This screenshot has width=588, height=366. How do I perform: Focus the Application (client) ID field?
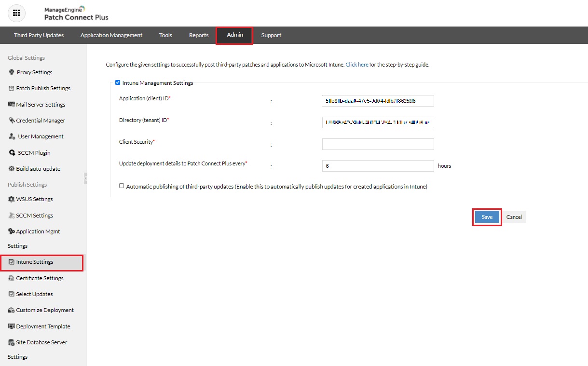(378, 101)
